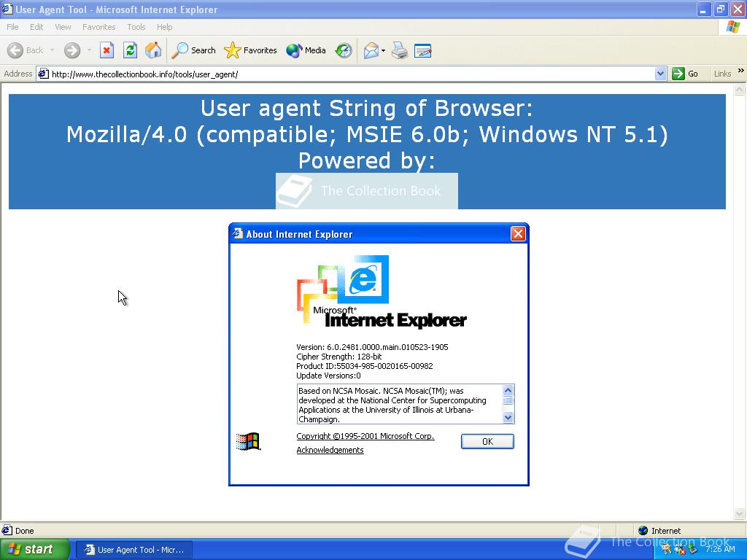The image size is (747, 560).
Task: Open the Help menu
Action: pyautogui.click(x=164, y=27)
